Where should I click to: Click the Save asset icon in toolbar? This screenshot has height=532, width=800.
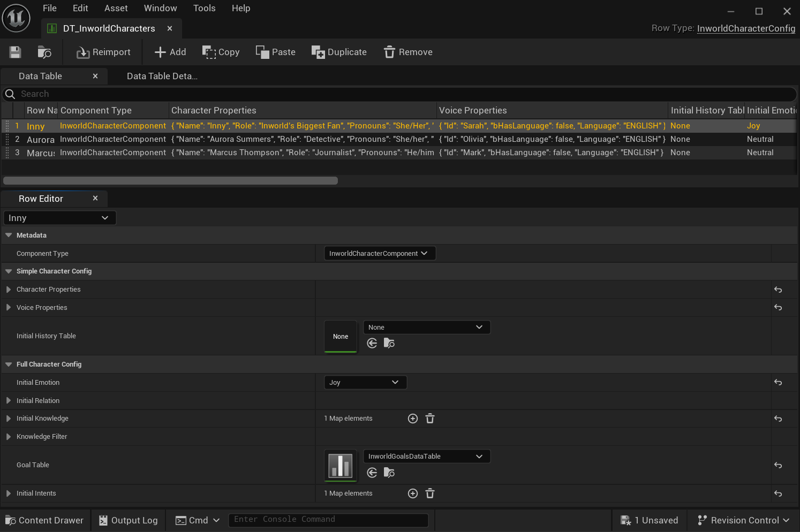(15, 52)
